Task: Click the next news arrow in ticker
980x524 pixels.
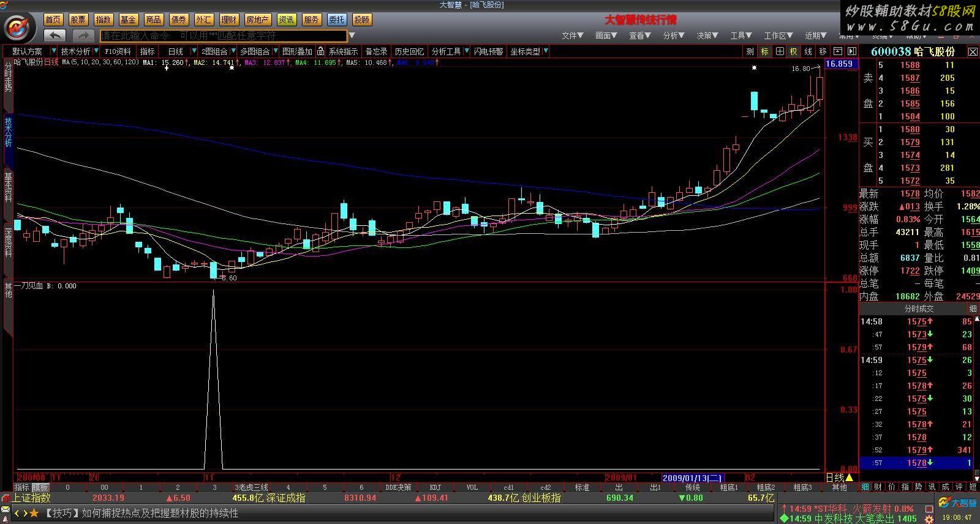Action: click(x=25, y=513)
